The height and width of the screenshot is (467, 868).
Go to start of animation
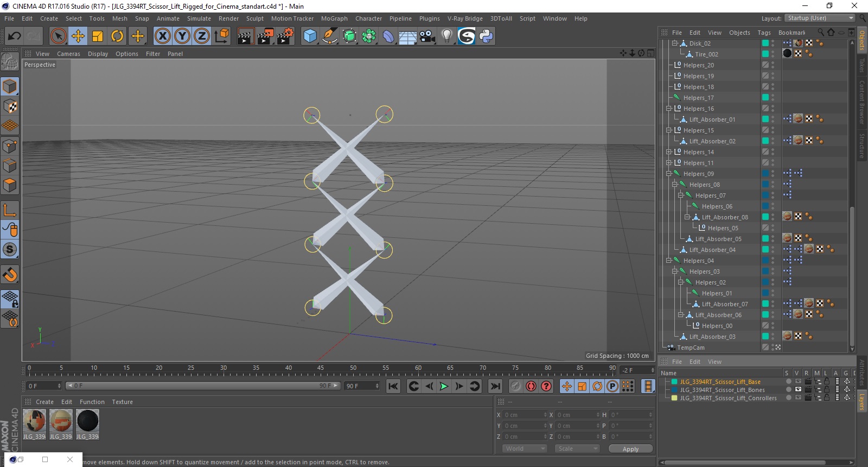pyautogui.click(x=393, y=386)
